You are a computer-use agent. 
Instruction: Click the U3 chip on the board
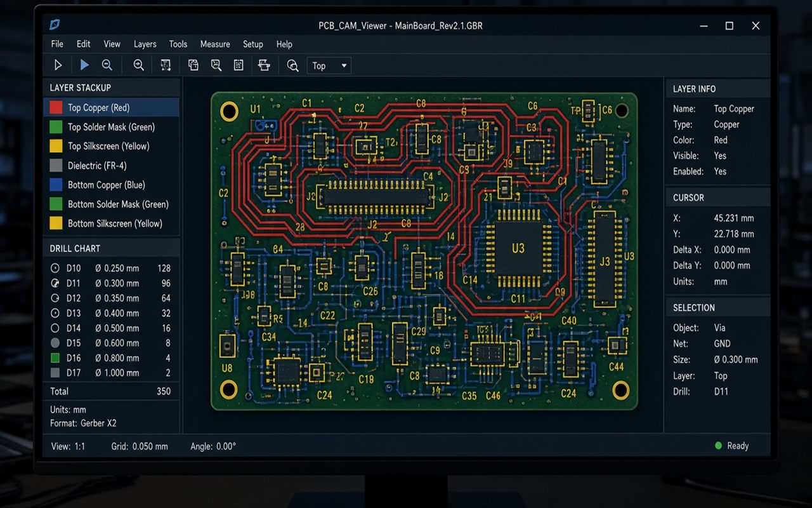tap(518, 248)
